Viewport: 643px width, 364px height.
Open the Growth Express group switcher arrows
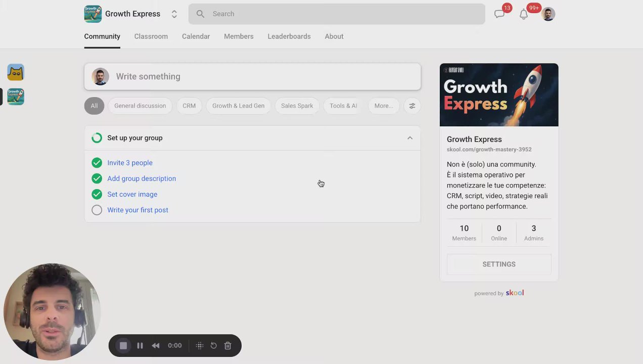(x=174, y=14)
